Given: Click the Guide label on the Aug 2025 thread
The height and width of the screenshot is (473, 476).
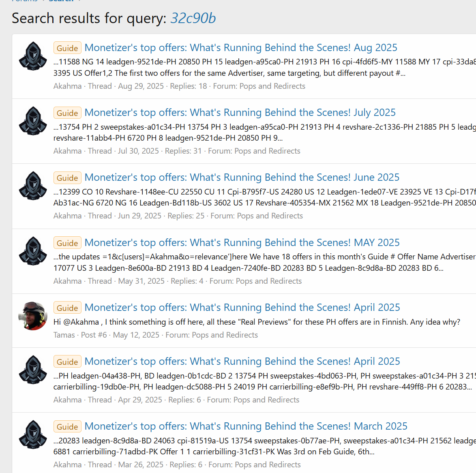Looking at the screenshot, I should (67, 48).
